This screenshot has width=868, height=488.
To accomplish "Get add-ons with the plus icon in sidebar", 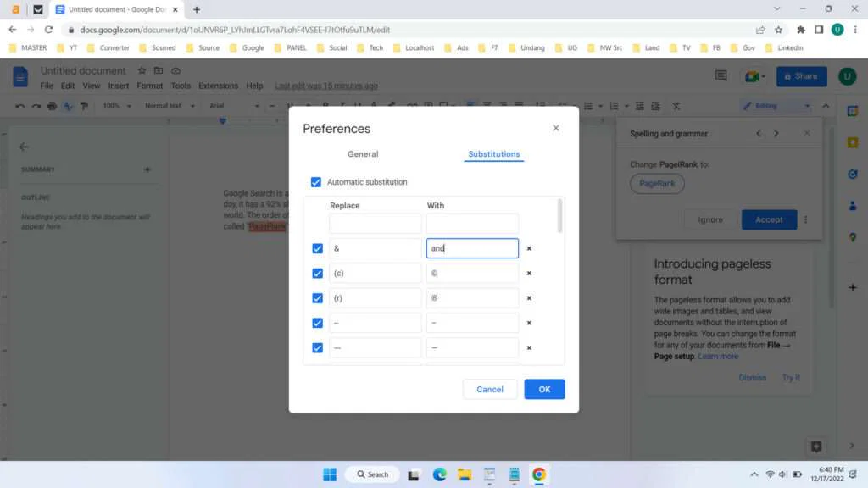I will 853,287.
